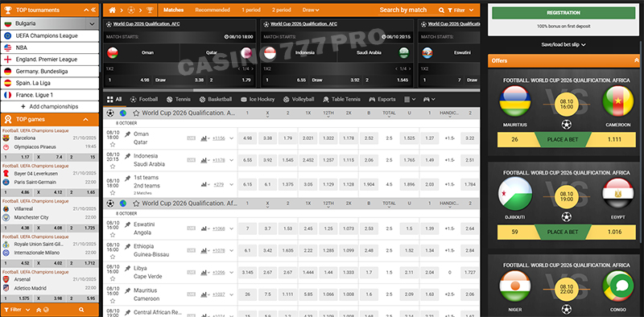Go to home via the house breadcrumb icon
The width and height of the screenshot is (644, 317).
point(112,10)
